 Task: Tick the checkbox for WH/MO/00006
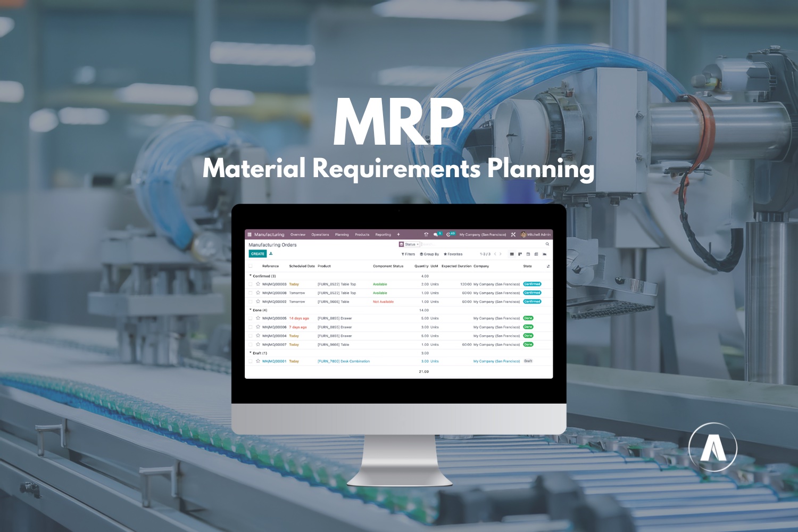click(251, 327)
